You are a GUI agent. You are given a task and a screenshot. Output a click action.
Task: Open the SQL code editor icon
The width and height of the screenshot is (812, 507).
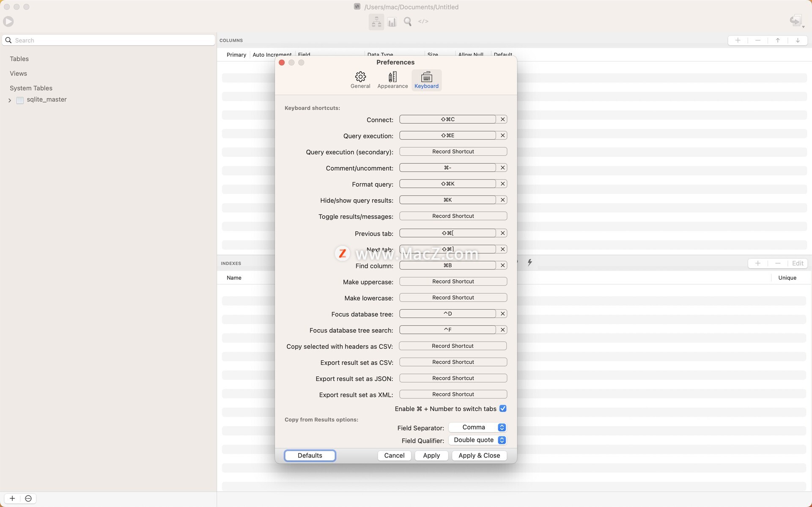423,21
